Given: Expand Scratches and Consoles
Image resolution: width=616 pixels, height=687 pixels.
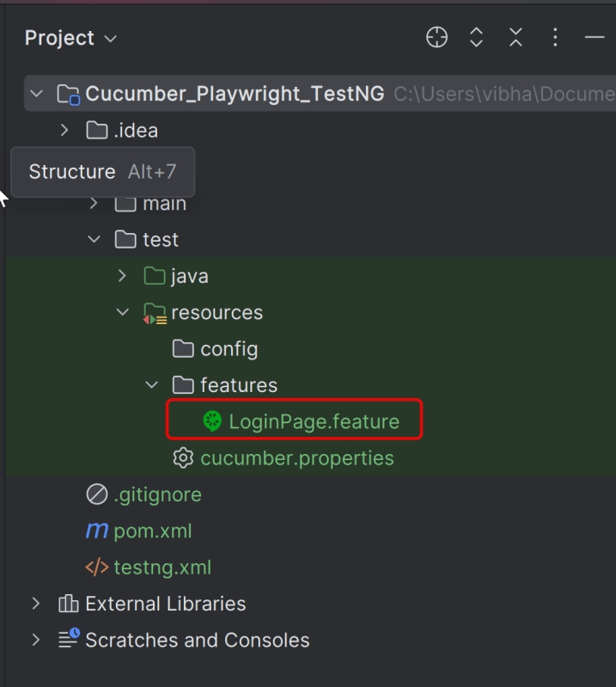Looking at the screenshot, I should pyautogui.click(x=36, y=640).
